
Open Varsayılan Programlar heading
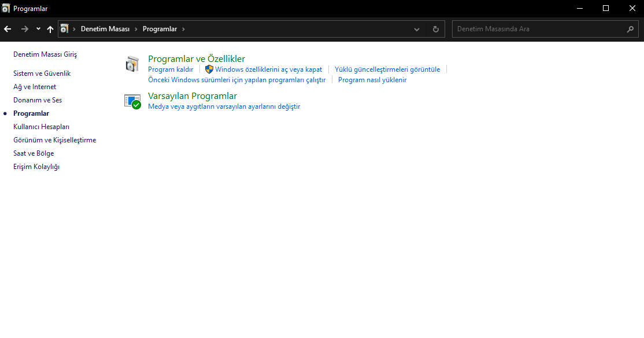coord(192,96)
